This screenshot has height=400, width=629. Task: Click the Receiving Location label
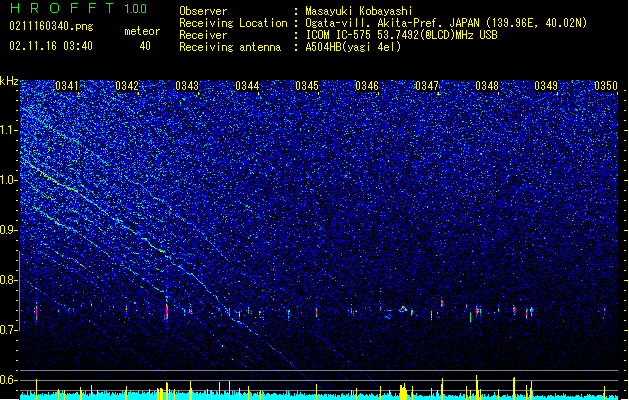[x=233, y=23]
